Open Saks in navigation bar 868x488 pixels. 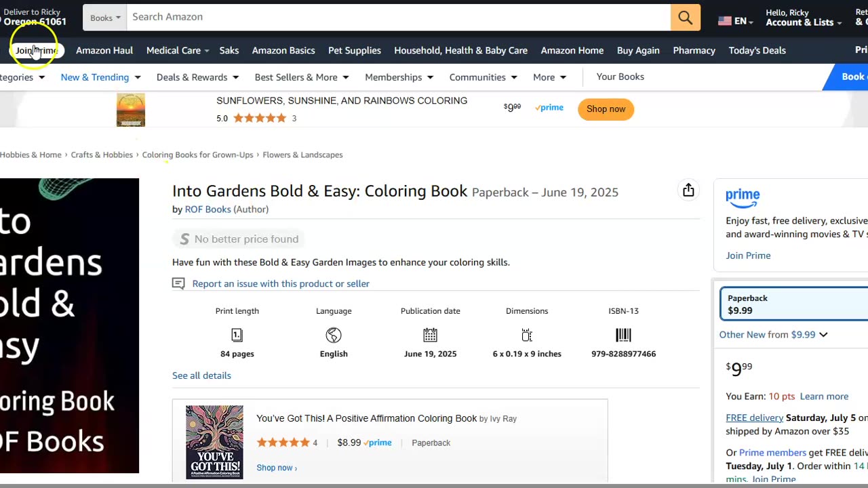pyautogui.click(x=229, y=50)
